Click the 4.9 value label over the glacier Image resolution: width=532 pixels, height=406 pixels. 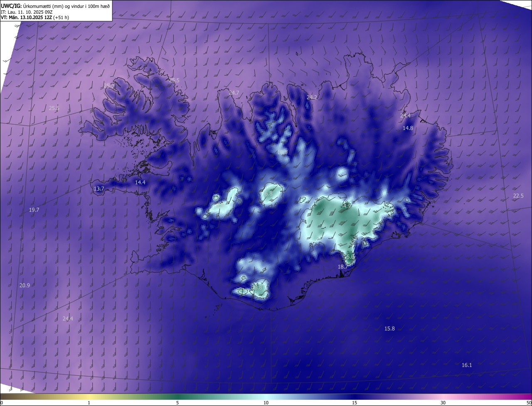(347, 206)
